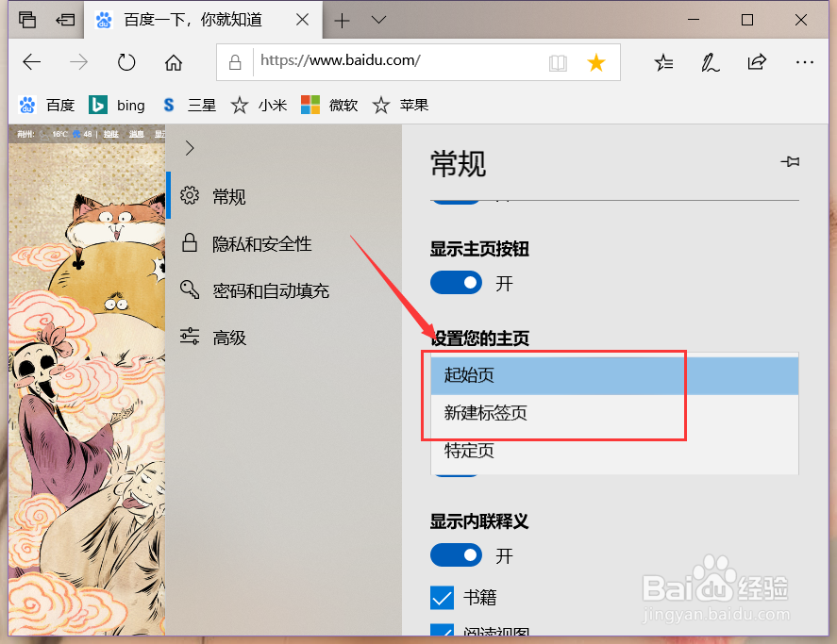Click the add notes pen icon
The width and height of the screenshot is (837, 644).
pos(710,62)
